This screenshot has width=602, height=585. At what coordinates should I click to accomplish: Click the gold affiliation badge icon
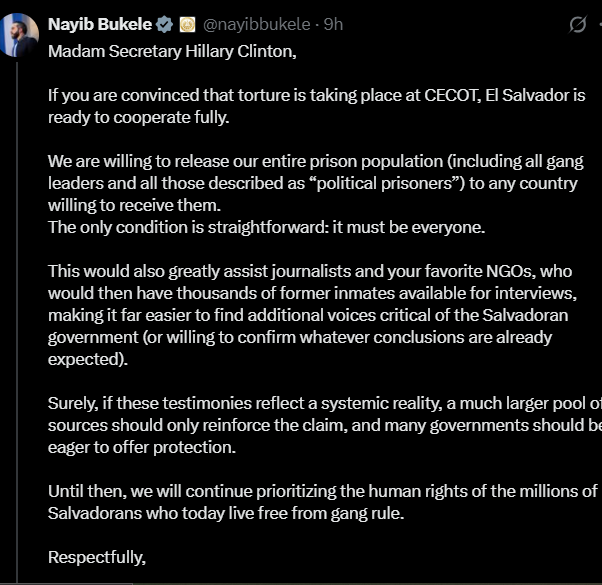point(186,24)
